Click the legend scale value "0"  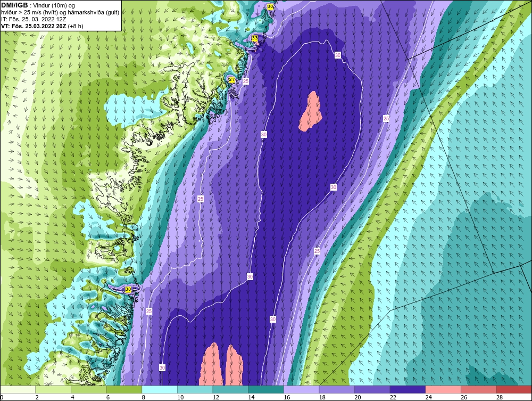(x=2, y=397)
